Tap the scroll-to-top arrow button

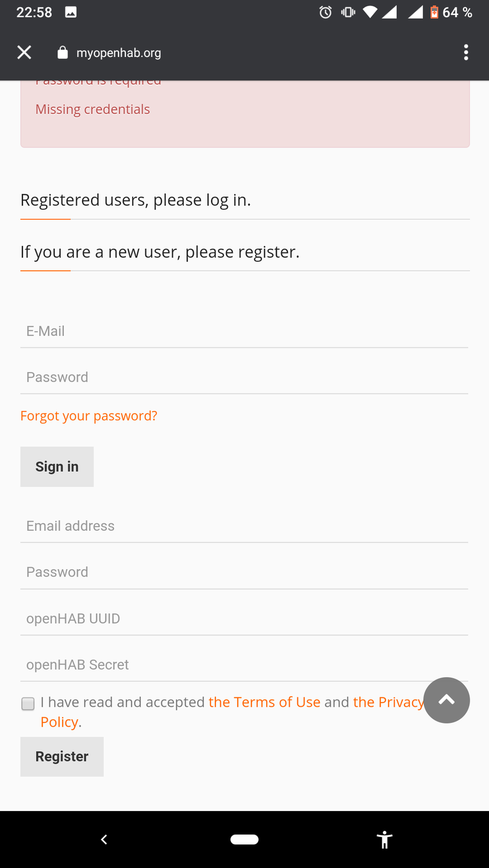446,700
